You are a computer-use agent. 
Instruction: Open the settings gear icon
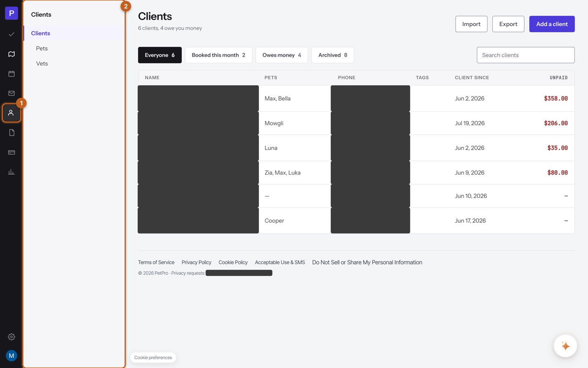click(11, 337)
